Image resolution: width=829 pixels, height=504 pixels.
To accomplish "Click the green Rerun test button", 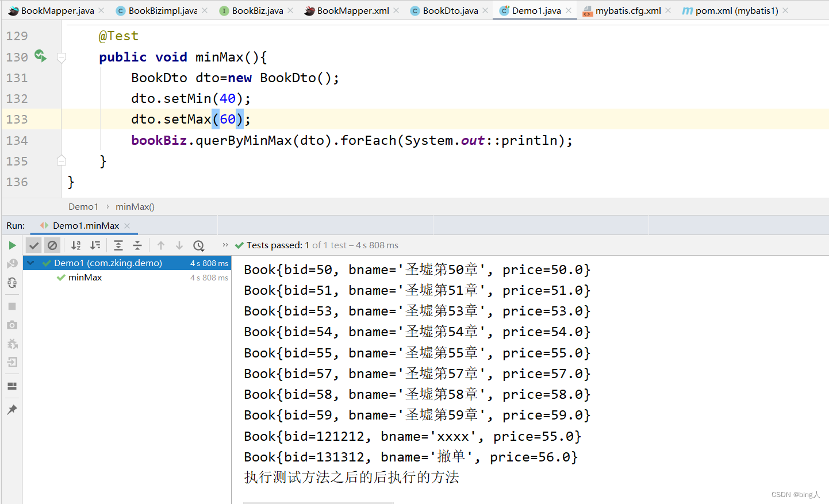I will 12,245.
